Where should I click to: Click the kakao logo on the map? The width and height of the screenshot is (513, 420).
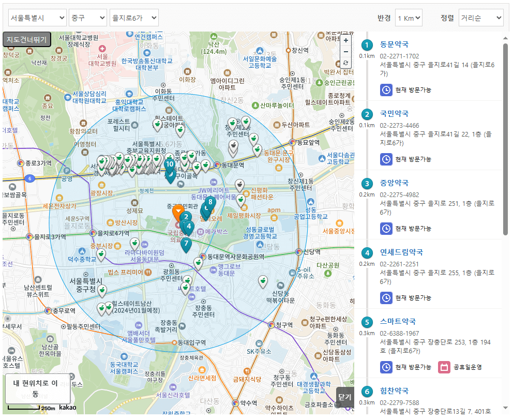[68, 408]
